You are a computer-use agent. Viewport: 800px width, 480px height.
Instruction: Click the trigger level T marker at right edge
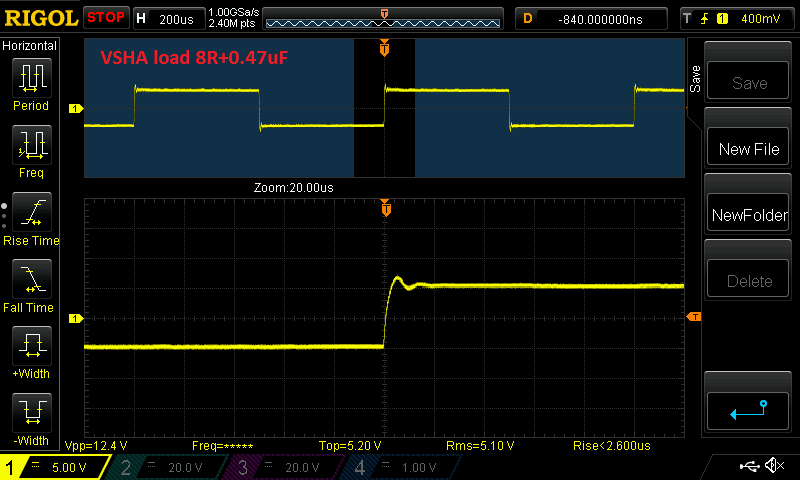[x=694, y=317]
